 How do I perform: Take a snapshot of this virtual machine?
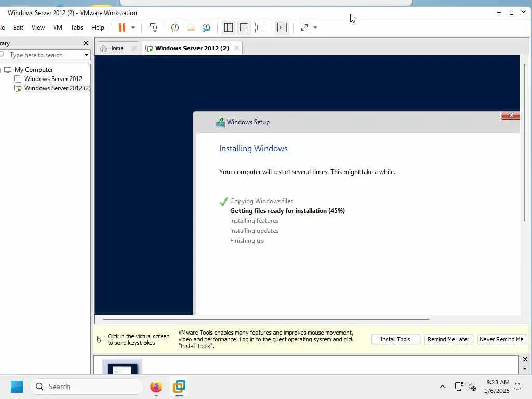point(175,28)
